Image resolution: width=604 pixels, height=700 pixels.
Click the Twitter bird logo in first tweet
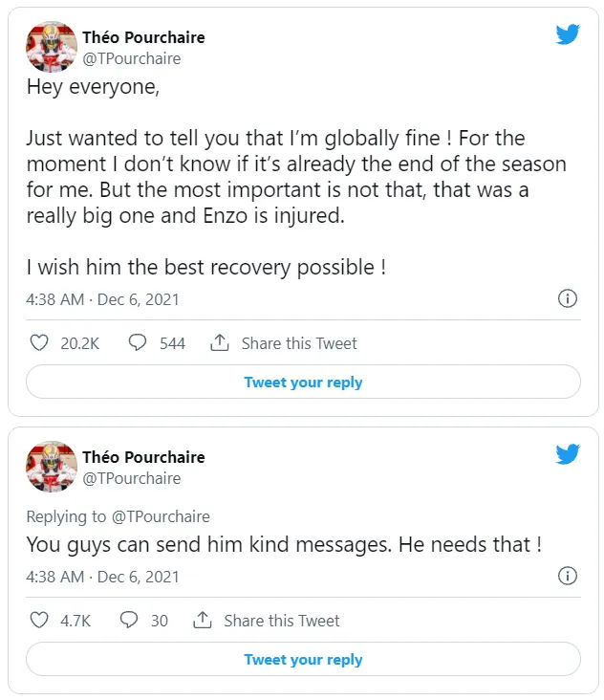[x=568, y=35]
